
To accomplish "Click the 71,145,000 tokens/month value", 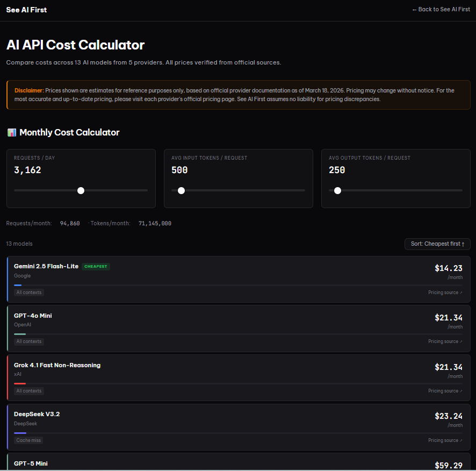I will coord(155,224).
